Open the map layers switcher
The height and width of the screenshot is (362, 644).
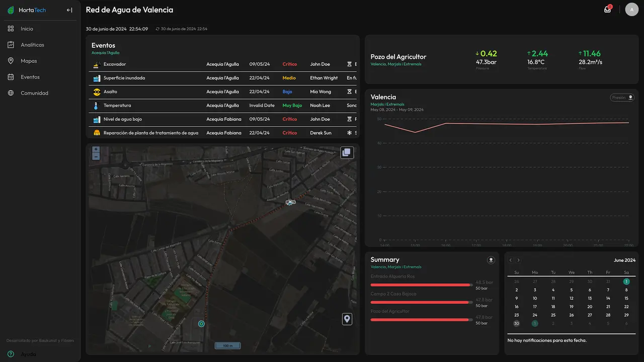(347, 152)
